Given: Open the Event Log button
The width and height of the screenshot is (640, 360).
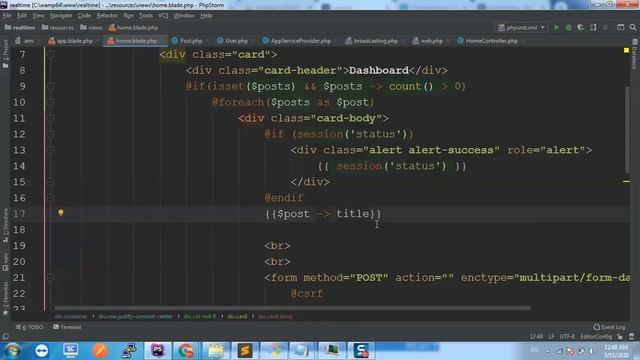Looking at the screenshot, I should [609, 327].
